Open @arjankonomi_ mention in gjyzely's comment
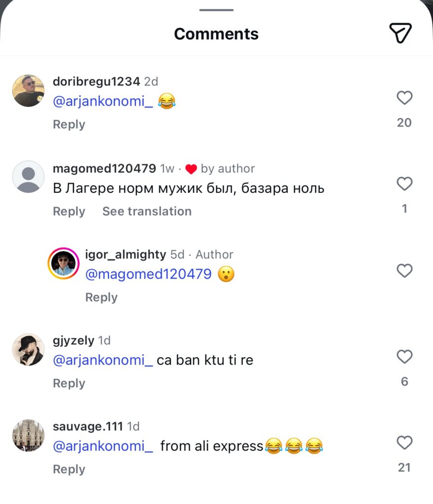This screenshot has height=504, width=433. (x=103, y=360)
